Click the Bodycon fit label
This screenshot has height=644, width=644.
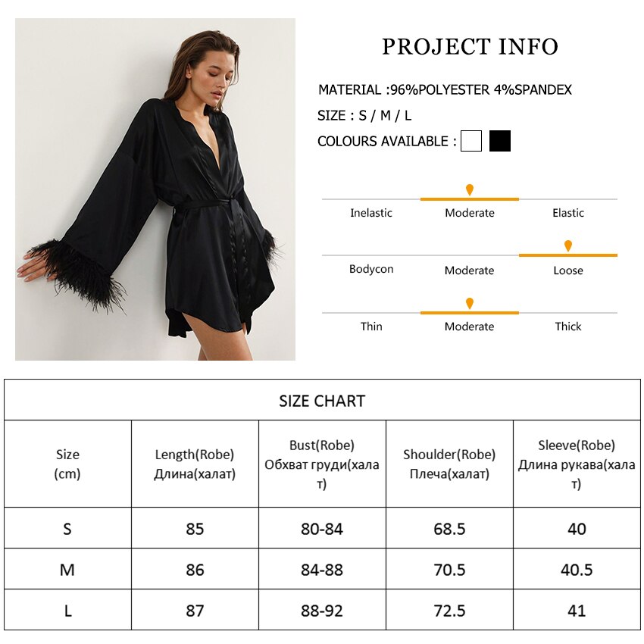point(371,269)
